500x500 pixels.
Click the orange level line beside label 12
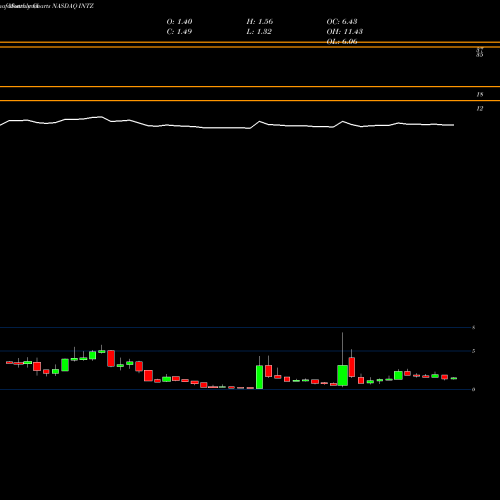click(250, 100)
